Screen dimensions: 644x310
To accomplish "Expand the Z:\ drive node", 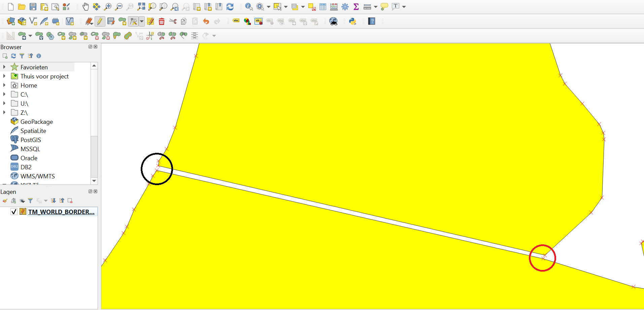I will pos(4,112).
